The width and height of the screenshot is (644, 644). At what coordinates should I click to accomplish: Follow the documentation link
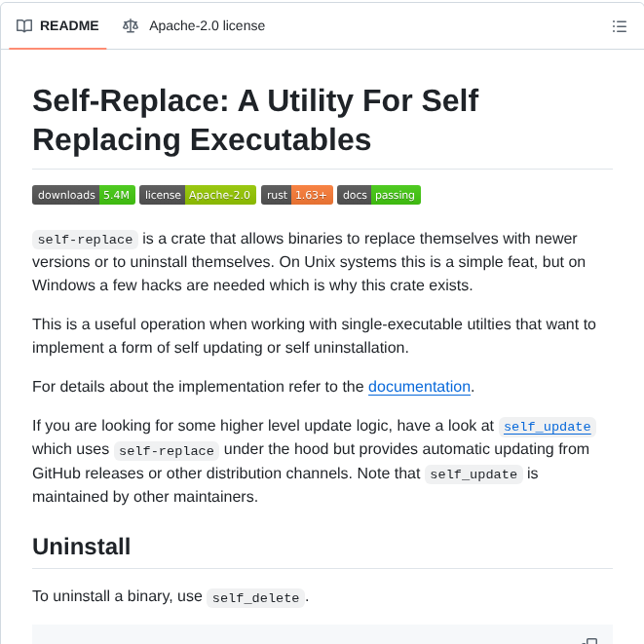pyautogui.click(x=419, y=386)
